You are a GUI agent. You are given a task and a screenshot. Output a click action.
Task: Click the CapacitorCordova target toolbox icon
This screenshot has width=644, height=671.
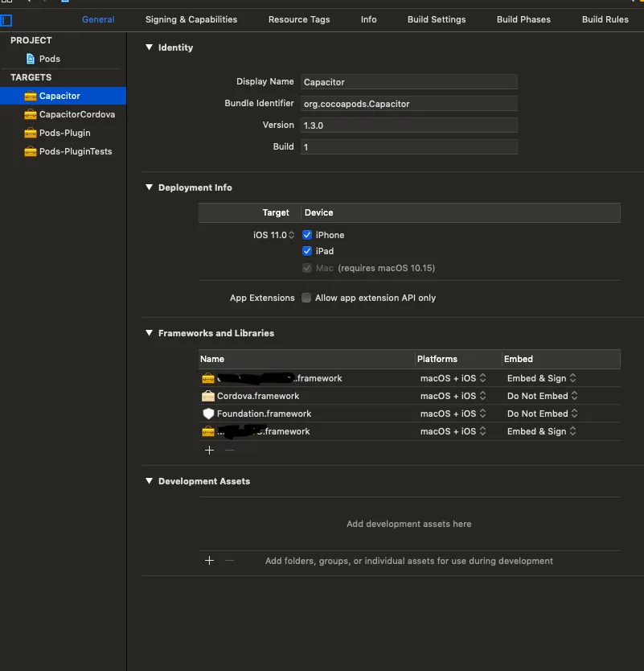pos(31,114)
